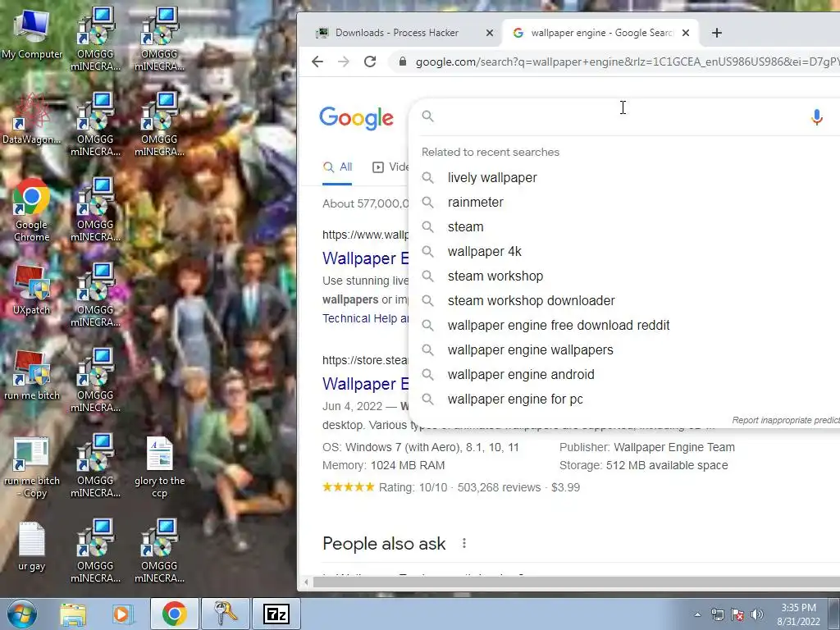Pick the 'steam' search suggestion
Screen dimensions: 840x630
point(465,227)
